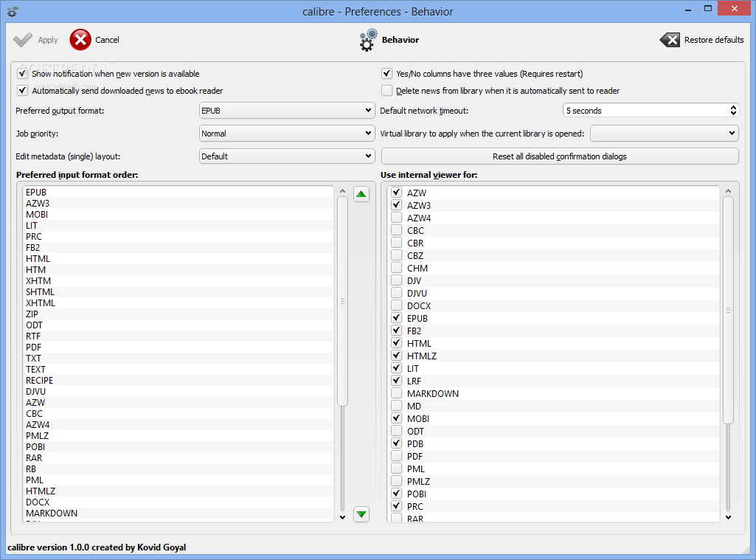The height and width of the screenshot is (560, 756).
Task: Select PMLZ in input format order list
Action: point(178,436)
